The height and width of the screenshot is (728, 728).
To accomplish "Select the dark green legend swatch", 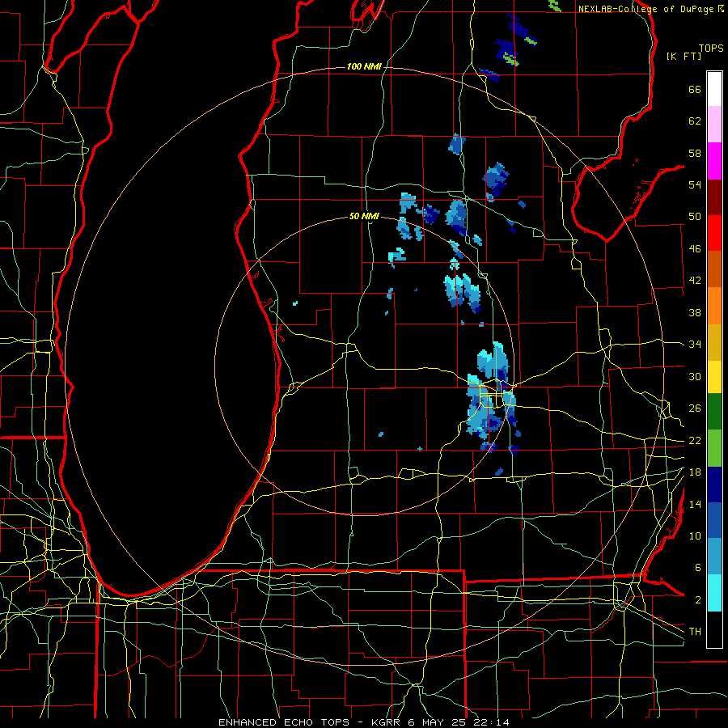I will click(714, 412).
